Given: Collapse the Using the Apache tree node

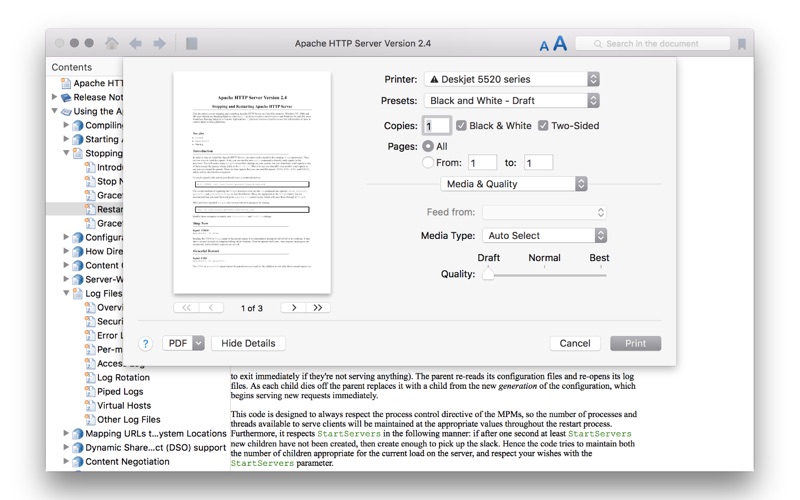Looking at the screenshot, I should pyautogui.click(x=54, y=111).
